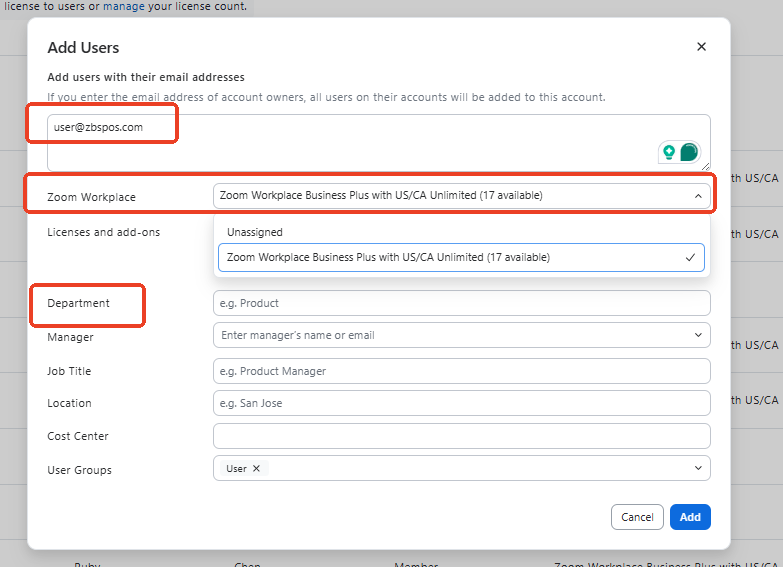Click the Job Title input field
Image resolution: width=783 pixels, height=567 pixels.
pyautogui.click(x=461, y=371)
